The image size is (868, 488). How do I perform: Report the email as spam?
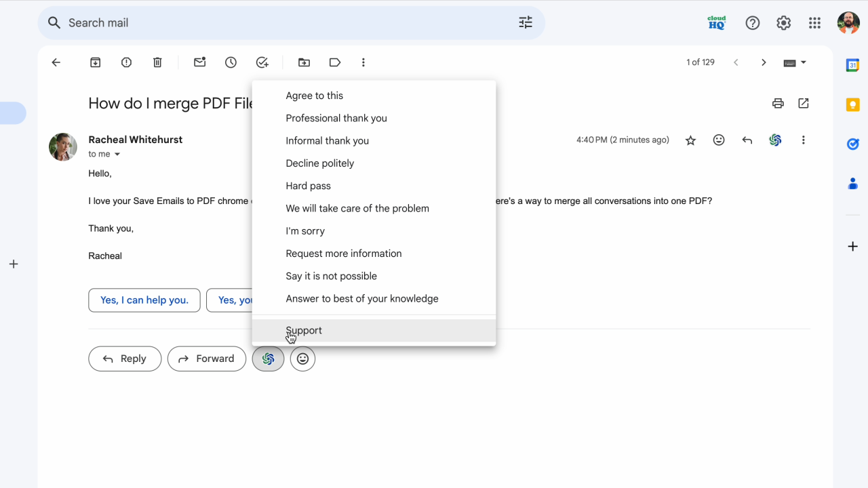click(126, 62)
